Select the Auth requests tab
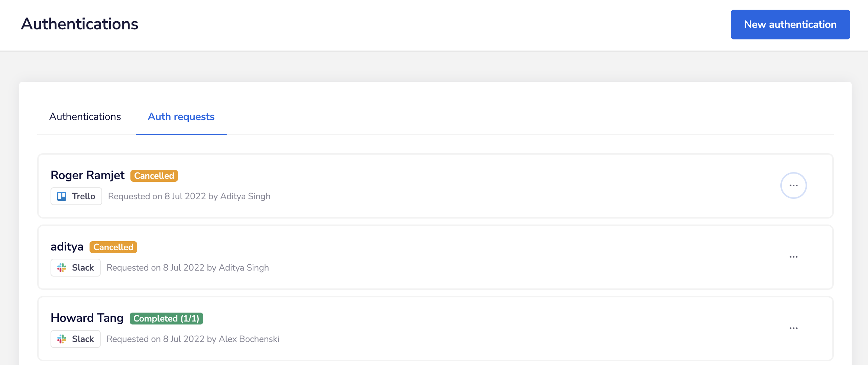Viewport: 868px width, 365px height. click(x=181, y=117)
